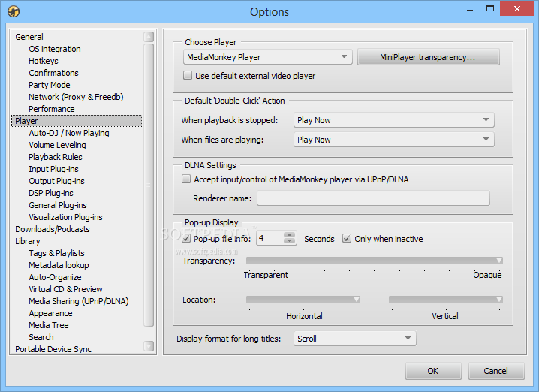The image size is (539, 392).
Task: Select Performance in the tree
Action: 52,109
